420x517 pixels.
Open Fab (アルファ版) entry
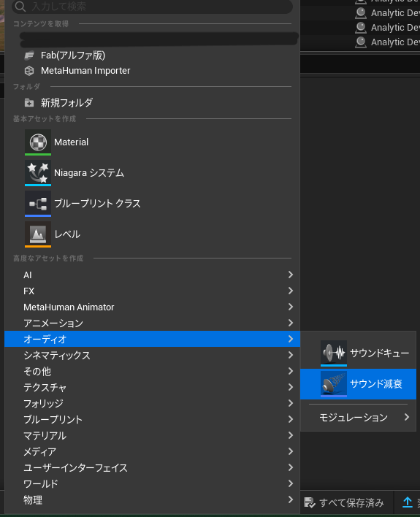(152, 55)
